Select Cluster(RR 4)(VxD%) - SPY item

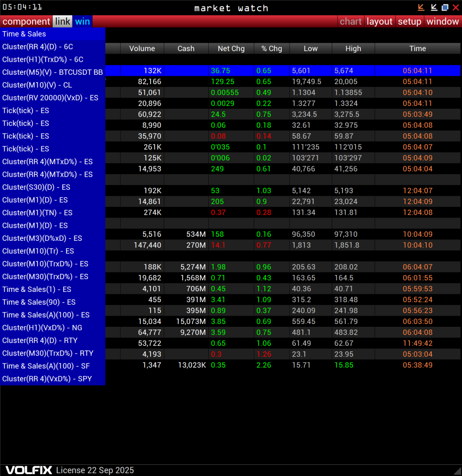click(x=53, y=379)
